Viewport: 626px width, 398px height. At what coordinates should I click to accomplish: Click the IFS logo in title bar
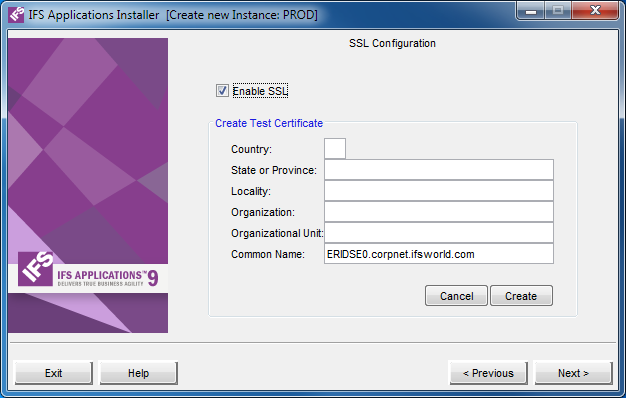pyautogui.click(x=16, y=15)
